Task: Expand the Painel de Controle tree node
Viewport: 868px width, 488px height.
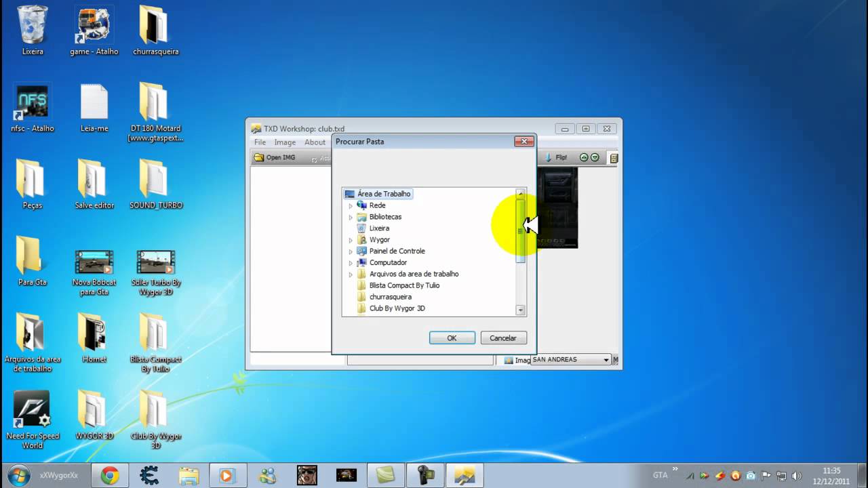Action: (351, 251)
